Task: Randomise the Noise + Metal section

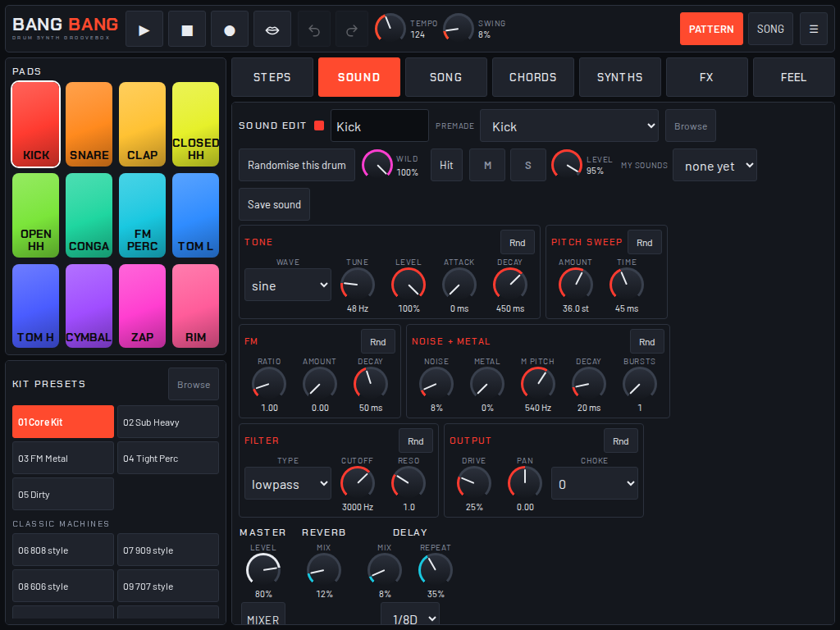Action: point(646,342)
